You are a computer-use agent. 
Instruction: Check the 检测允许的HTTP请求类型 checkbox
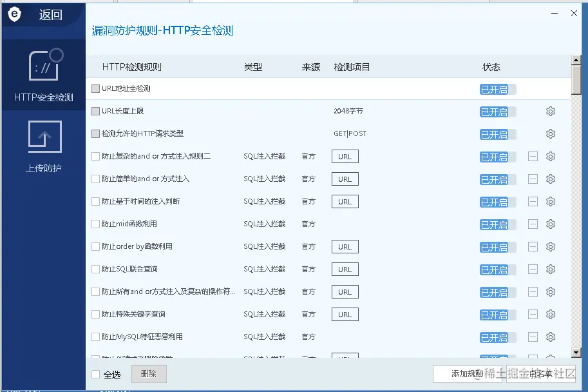click(95, 133)
